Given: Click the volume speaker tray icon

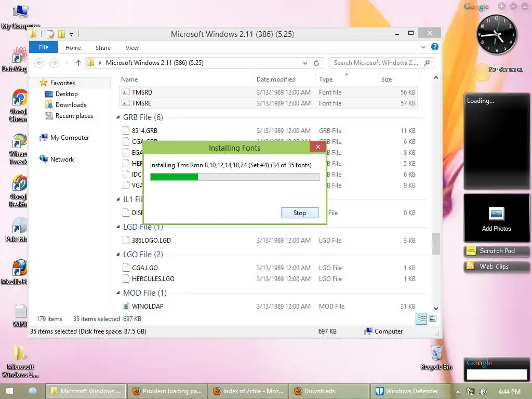Looking at the screenshot, I should click(483, 392).
